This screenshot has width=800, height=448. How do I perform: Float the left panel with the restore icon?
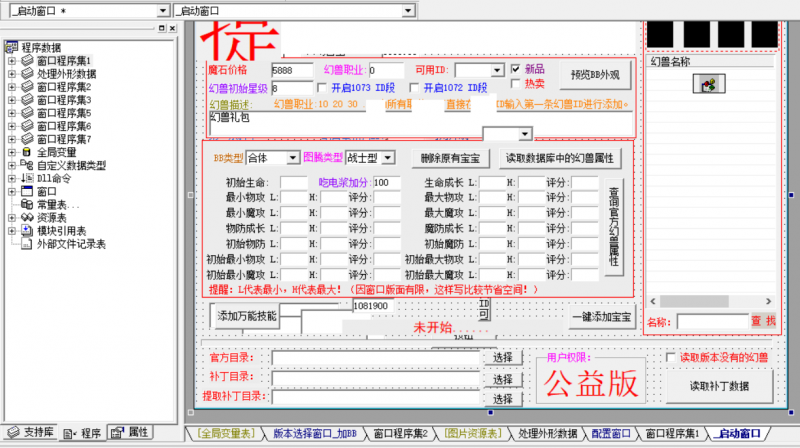162,28
